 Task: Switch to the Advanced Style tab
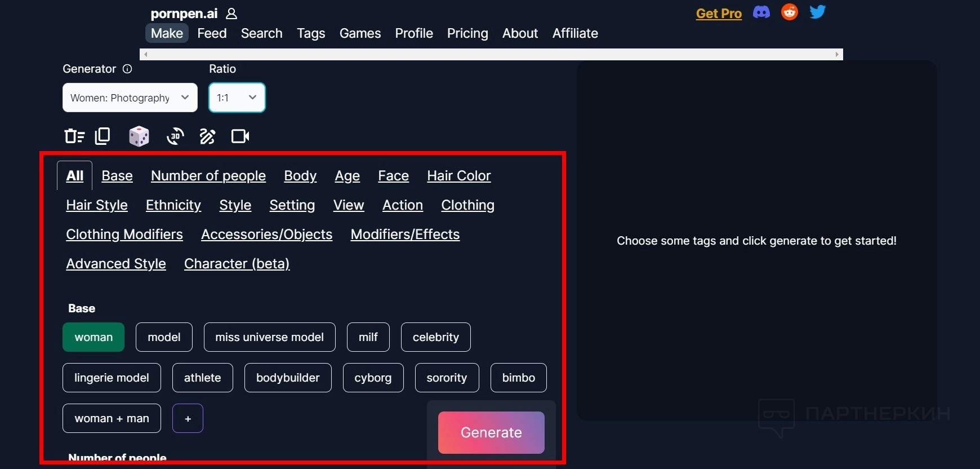[x=116, y=264]
